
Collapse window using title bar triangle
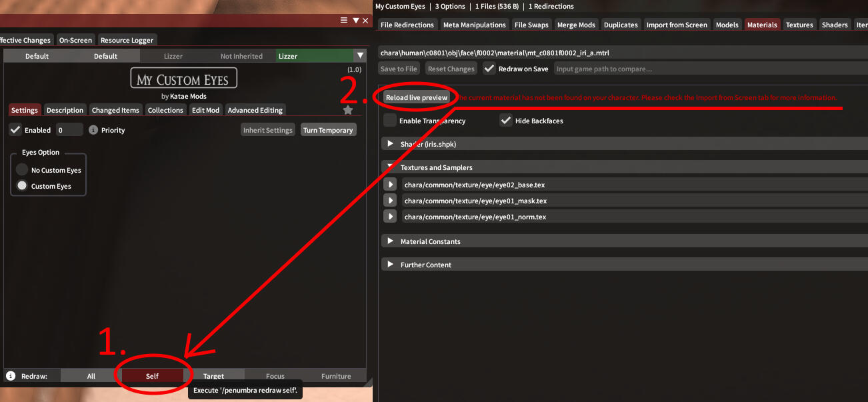click(356, 21)
